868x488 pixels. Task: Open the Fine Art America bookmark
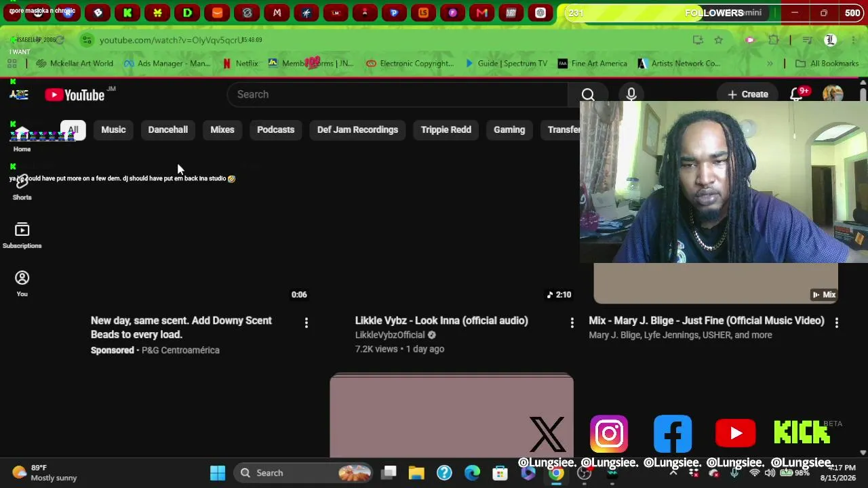click(593, 64)
